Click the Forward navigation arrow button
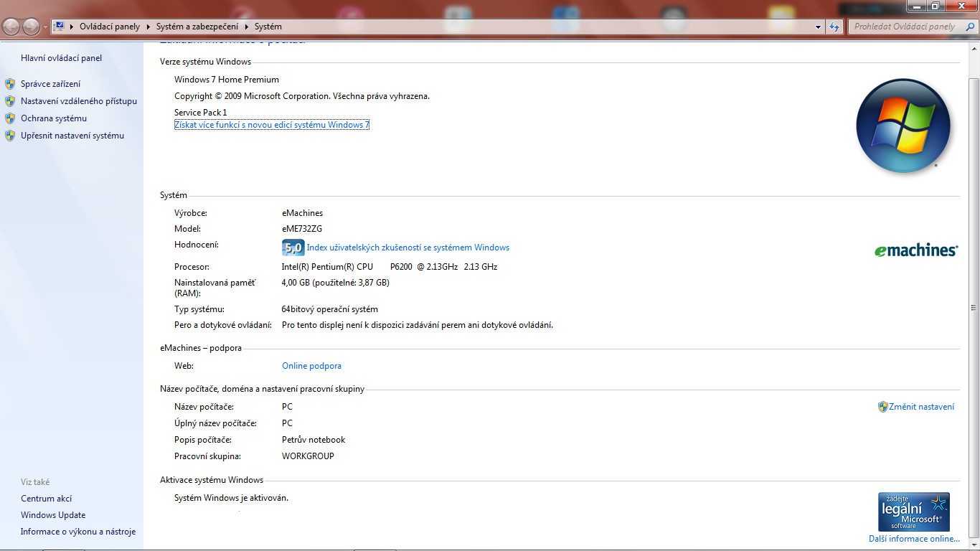 click(32, 27)
